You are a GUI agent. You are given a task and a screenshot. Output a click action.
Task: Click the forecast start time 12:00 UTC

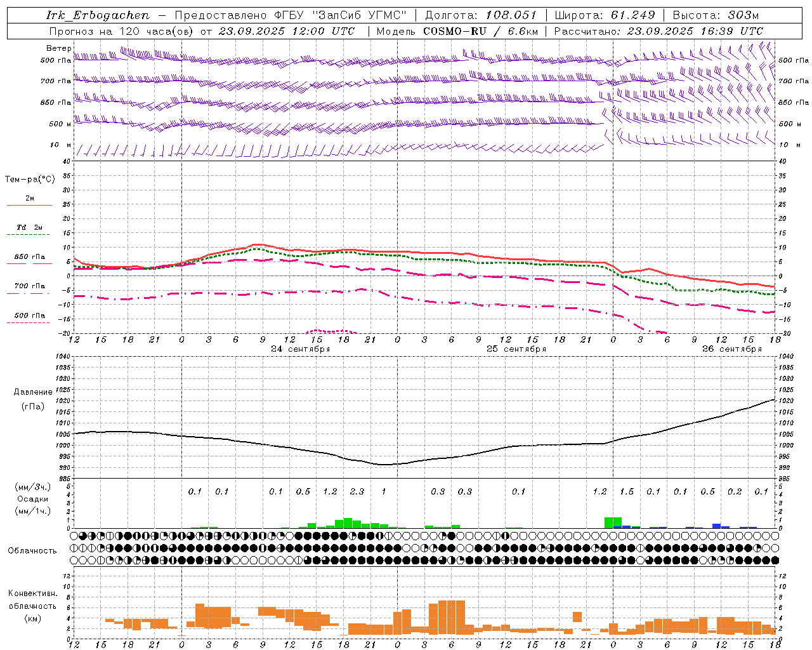[x=324, y=31]
